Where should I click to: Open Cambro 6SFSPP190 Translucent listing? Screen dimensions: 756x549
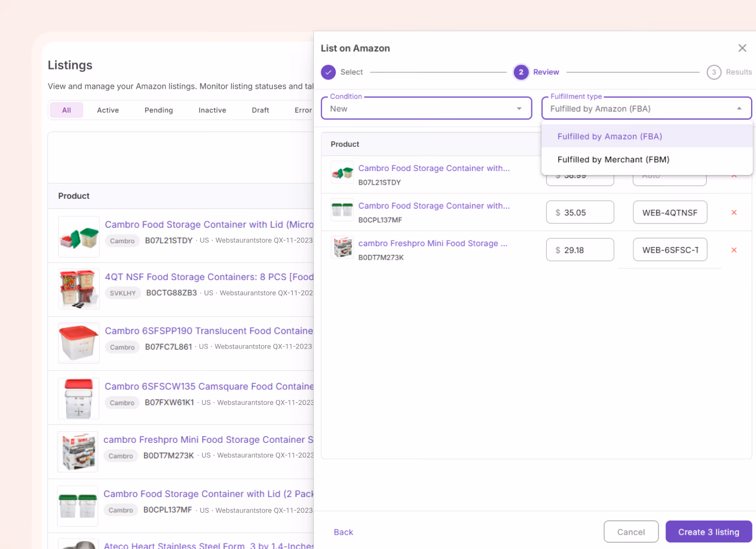(x=209, y=331)
